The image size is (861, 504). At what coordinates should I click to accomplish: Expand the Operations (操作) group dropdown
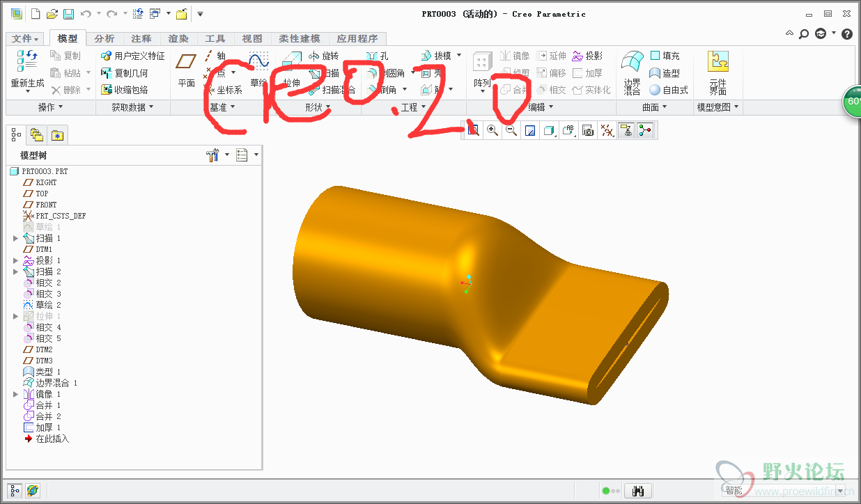(x=51, y=107)
